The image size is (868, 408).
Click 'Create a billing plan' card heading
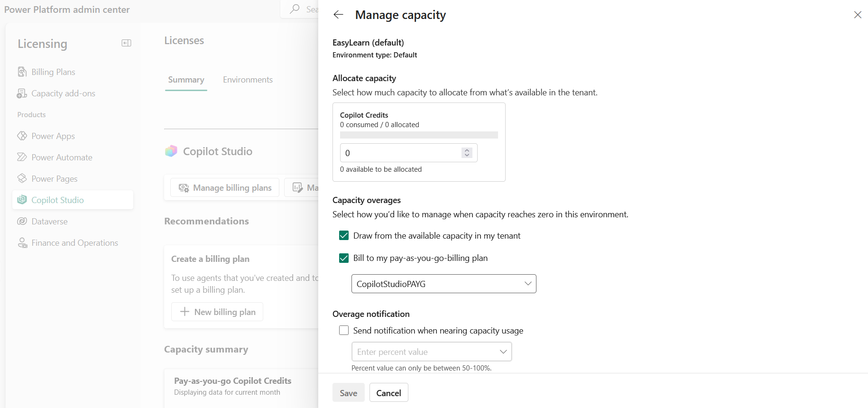pyautogui.click(x=210, y=259)
